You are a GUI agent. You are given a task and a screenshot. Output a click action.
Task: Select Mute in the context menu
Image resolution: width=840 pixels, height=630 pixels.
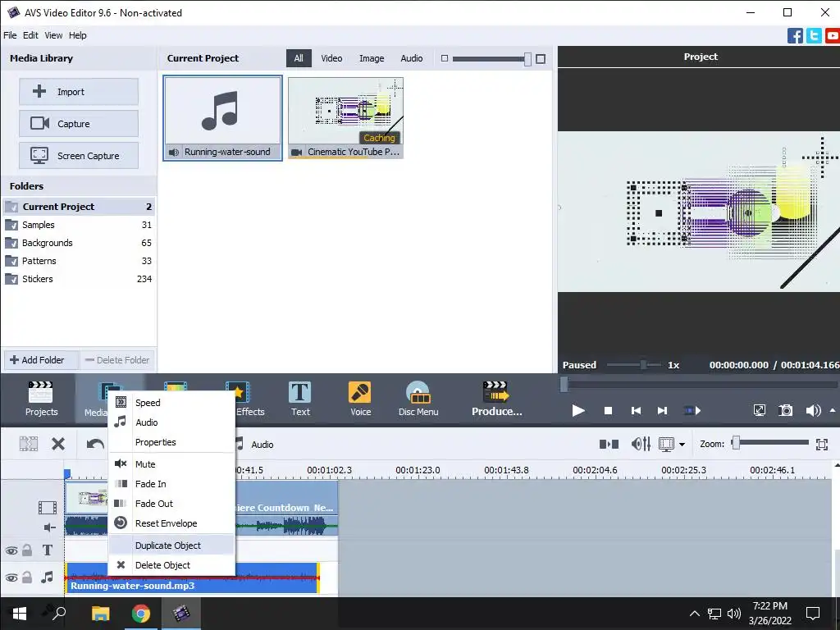point(171,464)
